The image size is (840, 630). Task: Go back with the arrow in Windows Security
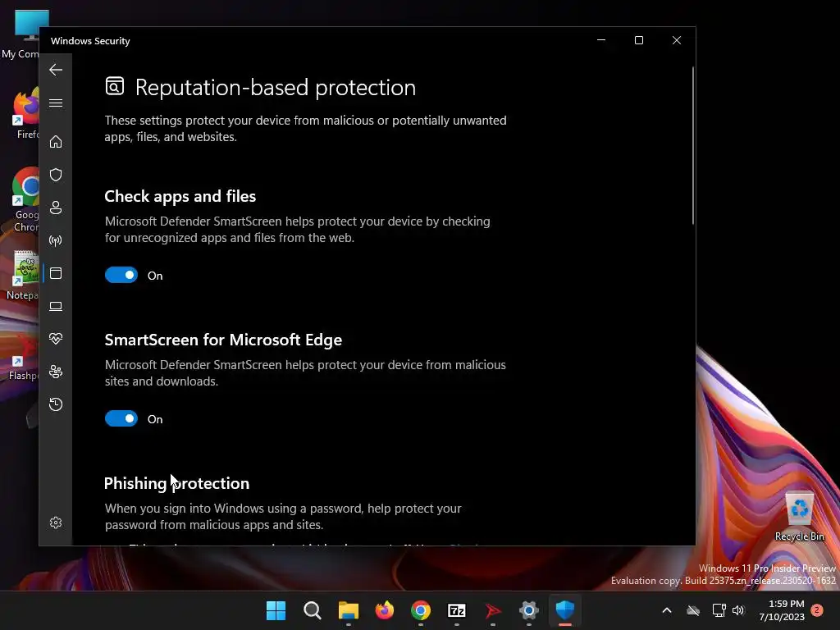click(x=56, y=70)
